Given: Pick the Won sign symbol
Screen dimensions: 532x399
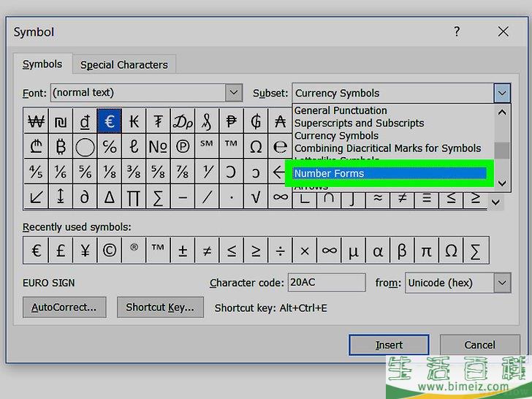Looking at the screenshot, I should 36,121.
